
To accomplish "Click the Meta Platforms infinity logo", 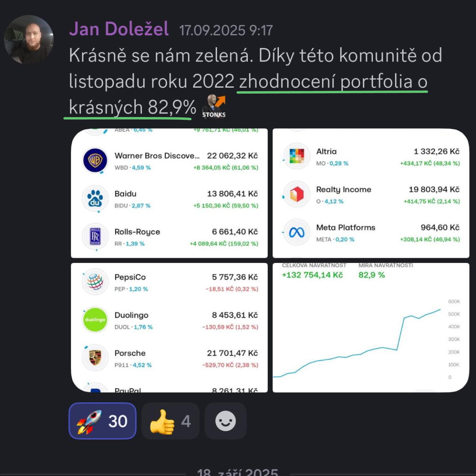I will (x=297, y=232).
